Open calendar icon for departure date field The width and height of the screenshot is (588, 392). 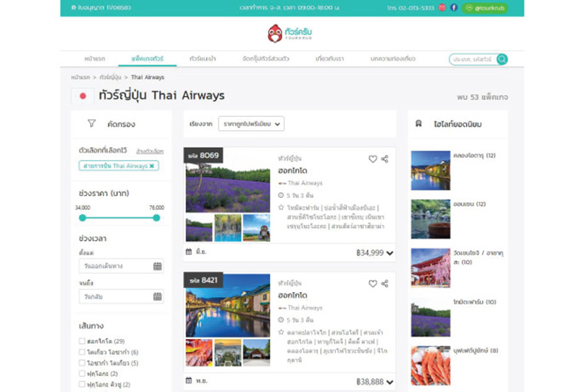tap(157, 266)
